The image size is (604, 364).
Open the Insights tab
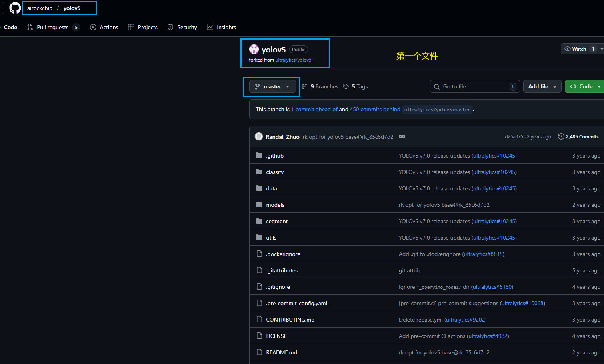coord(221,27)
